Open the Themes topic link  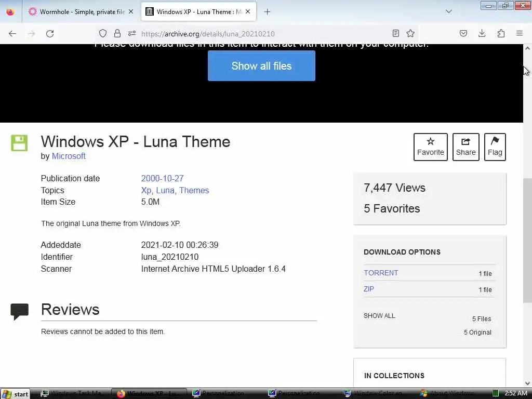point(194,190)
